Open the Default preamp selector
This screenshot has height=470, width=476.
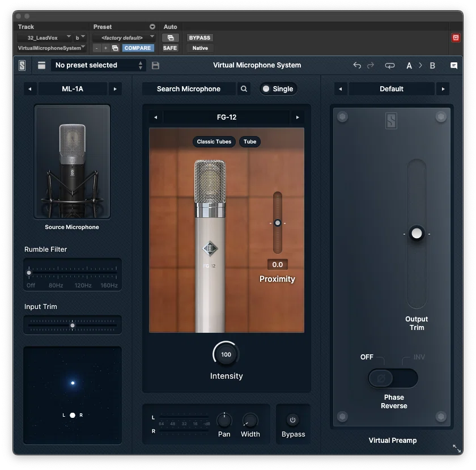[392, 89]
